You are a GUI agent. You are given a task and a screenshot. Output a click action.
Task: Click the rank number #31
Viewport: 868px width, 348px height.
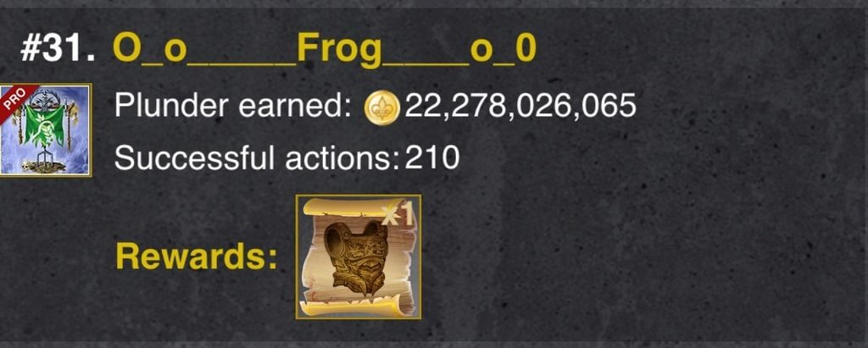pos(58,50)
